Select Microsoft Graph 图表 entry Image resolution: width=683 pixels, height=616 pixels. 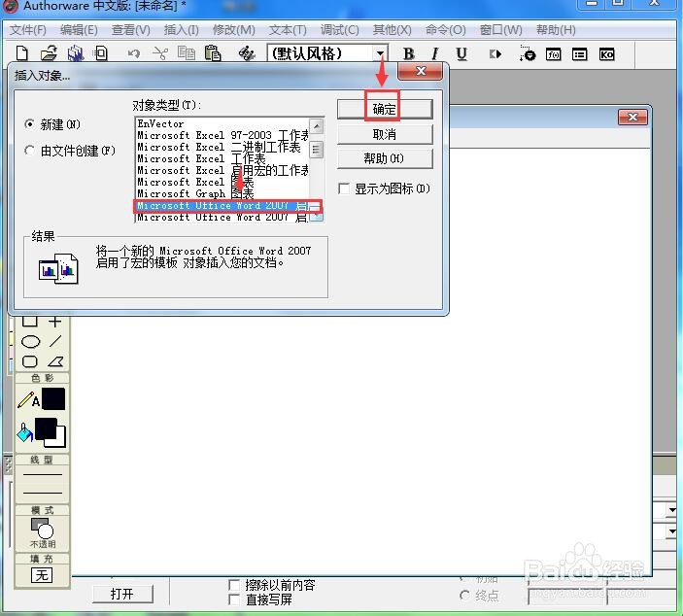click(222, 194)
